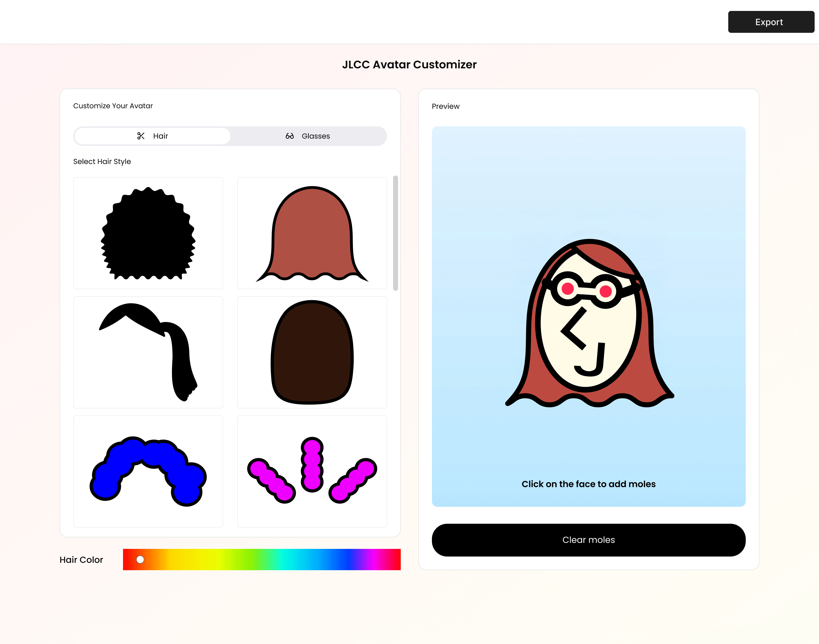This screenshot has width=819, height=644.
Task: Choose the long reddish-brown wavy hairstyle
Action: point(312,233)
